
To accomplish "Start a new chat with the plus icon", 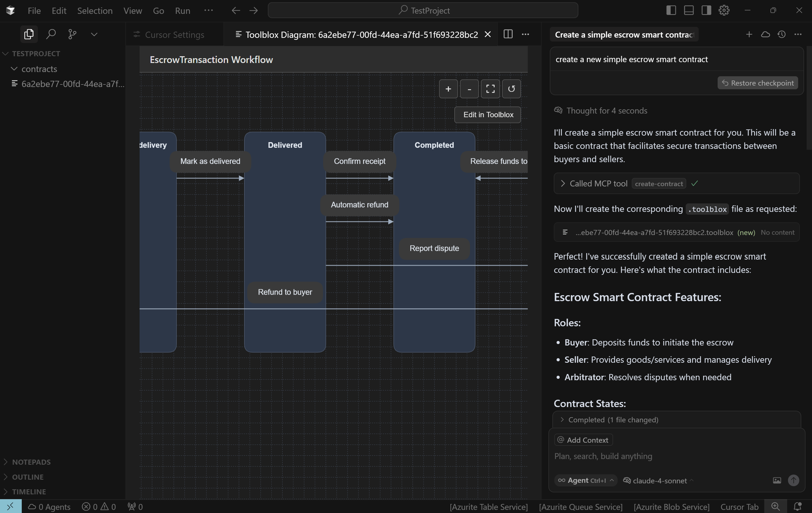I will (749, 34).
